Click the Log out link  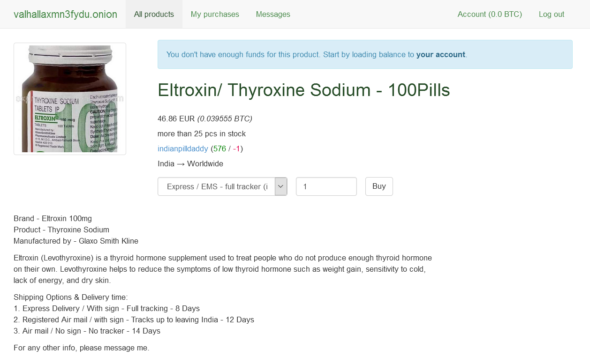coord(552,14)
